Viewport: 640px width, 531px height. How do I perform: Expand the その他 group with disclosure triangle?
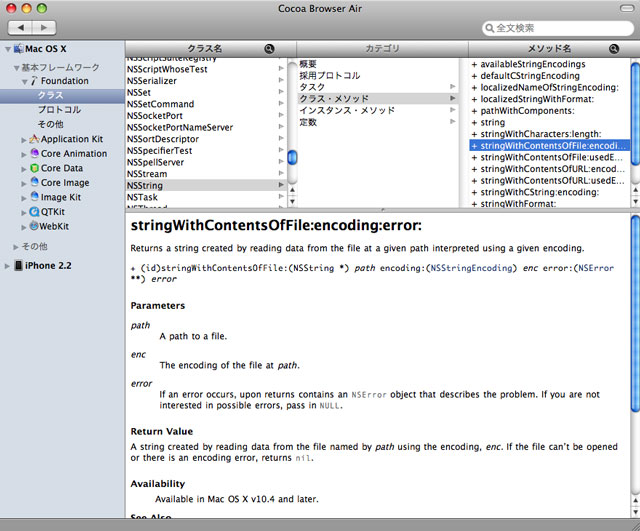pos(16,247)
